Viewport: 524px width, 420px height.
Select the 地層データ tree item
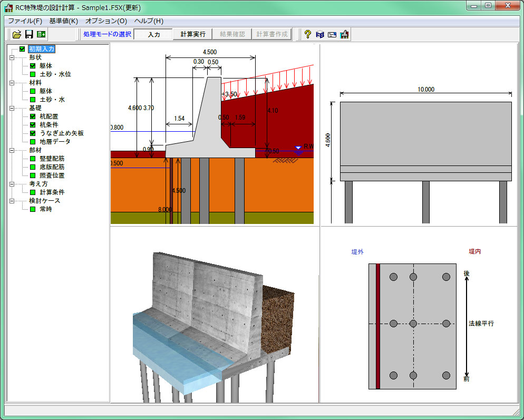[x=54, y=142]
